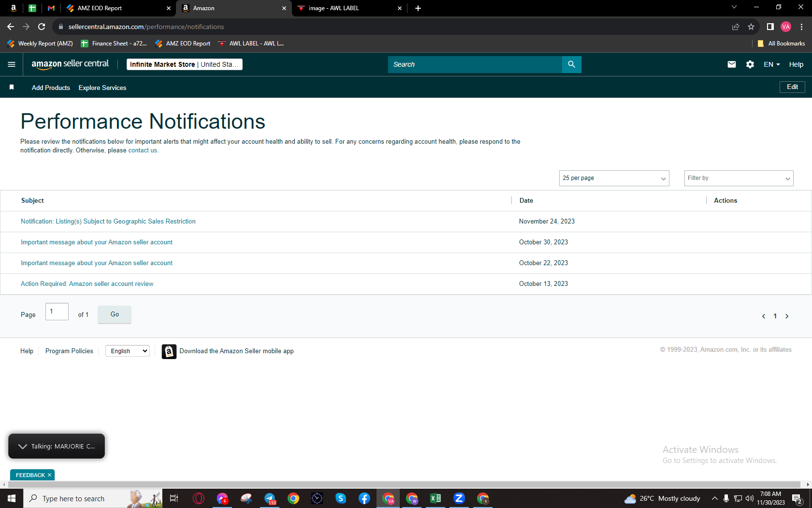812x508 pixels.
Task: Open Excel from taskbar
Action: 435,498
